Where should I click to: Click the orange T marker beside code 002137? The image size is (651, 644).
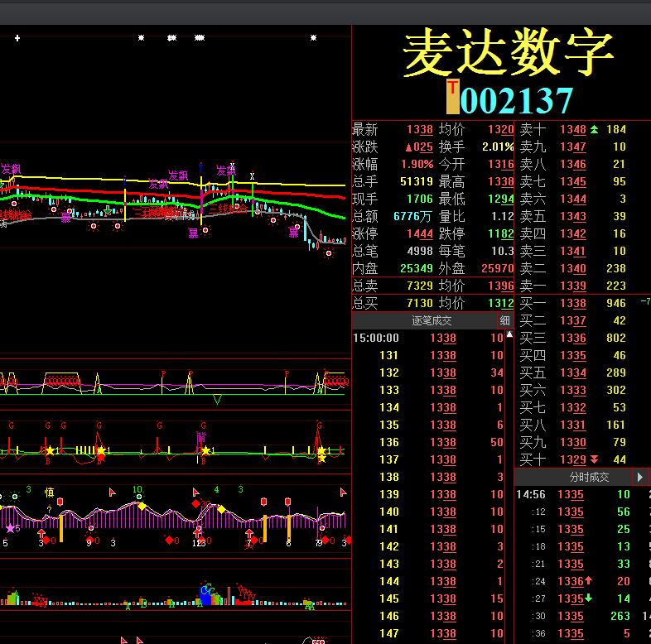452,97
